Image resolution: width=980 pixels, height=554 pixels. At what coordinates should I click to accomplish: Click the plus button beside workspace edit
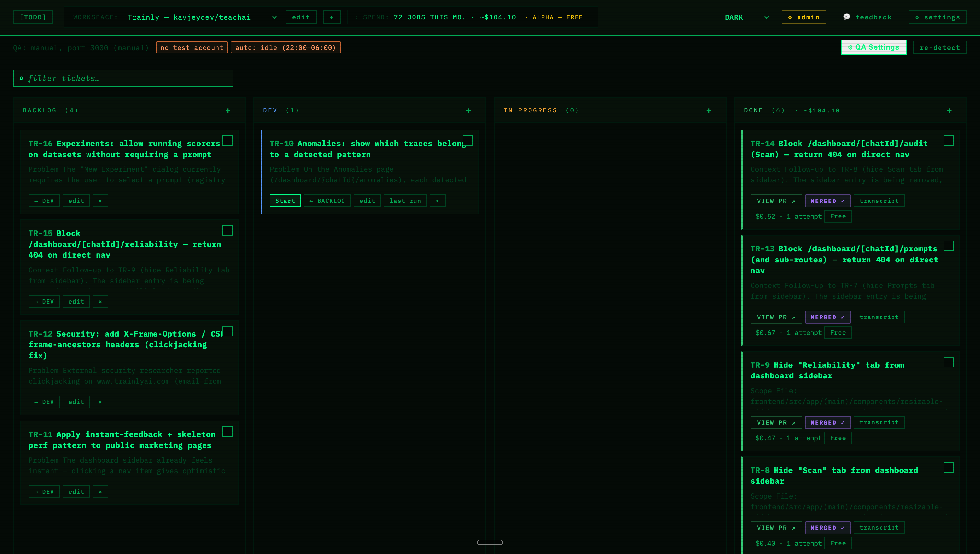pos(332,17)
